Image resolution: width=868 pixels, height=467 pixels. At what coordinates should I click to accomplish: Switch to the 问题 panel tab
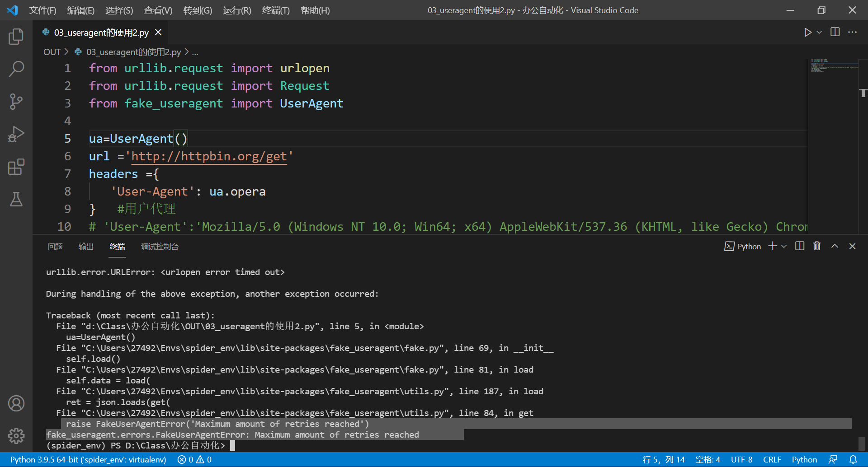tap(55, 247)
